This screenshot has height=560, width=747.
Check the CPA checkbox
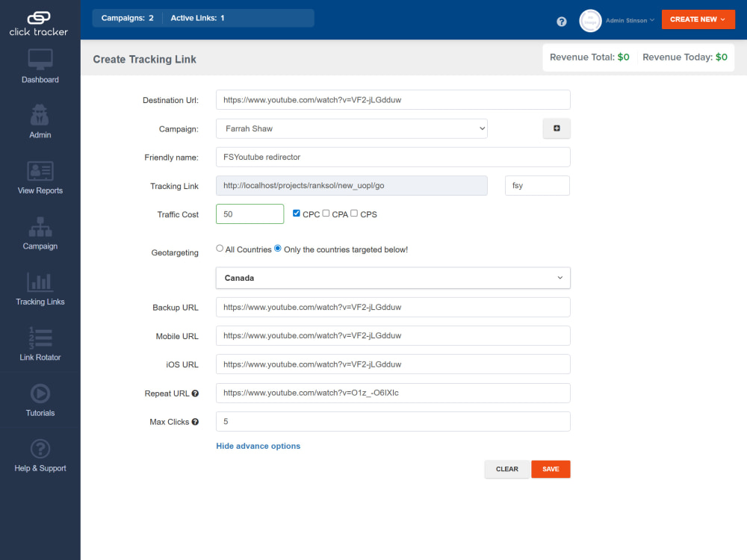point(326,214)
